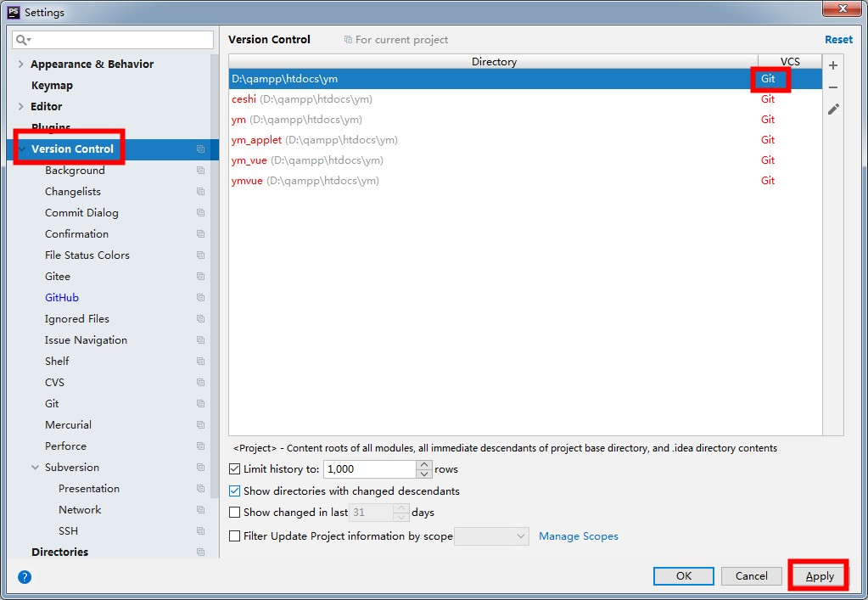Open the Keymap settings page
868x600 pixels.
pyautogui.click(x=52, y=85)
